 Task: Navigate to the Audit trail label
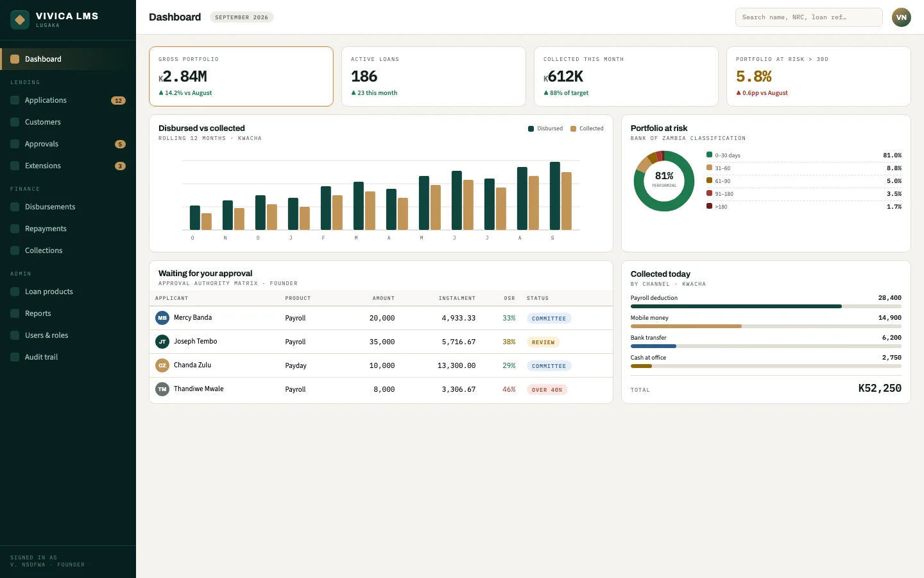[41, 357]
